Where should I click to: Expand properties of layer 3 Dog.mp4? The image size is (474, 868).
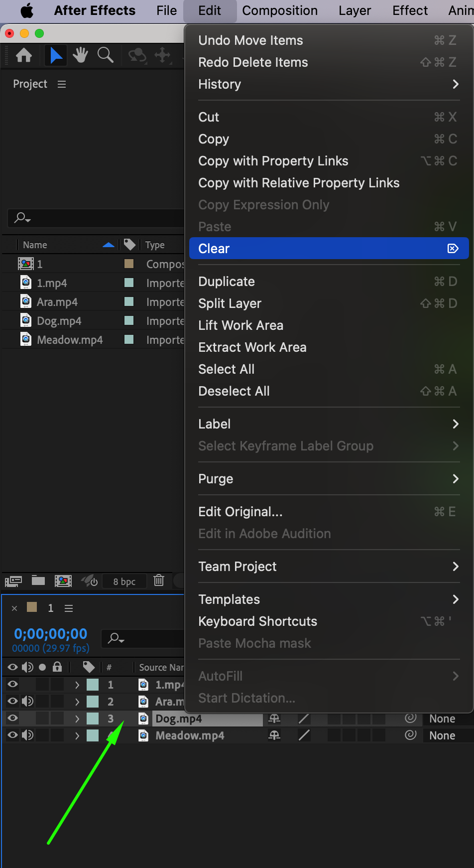click(77, 719)
